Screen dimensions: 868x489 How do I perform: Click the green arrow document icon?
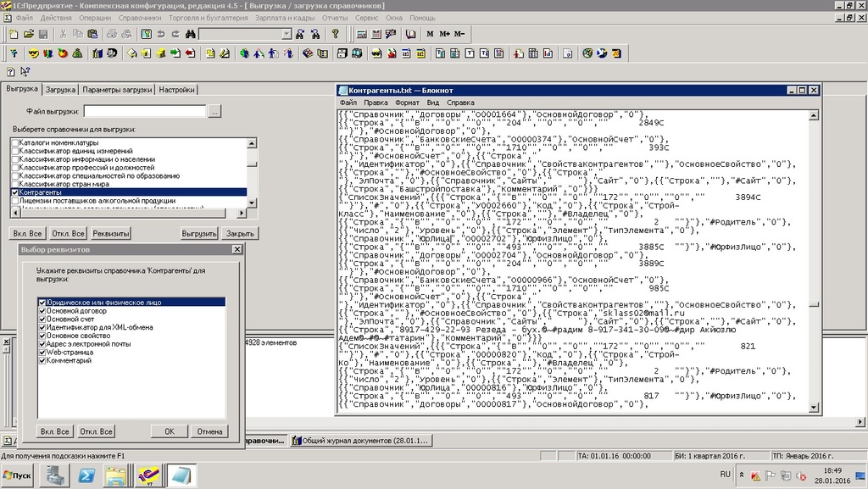coord(175,53)
